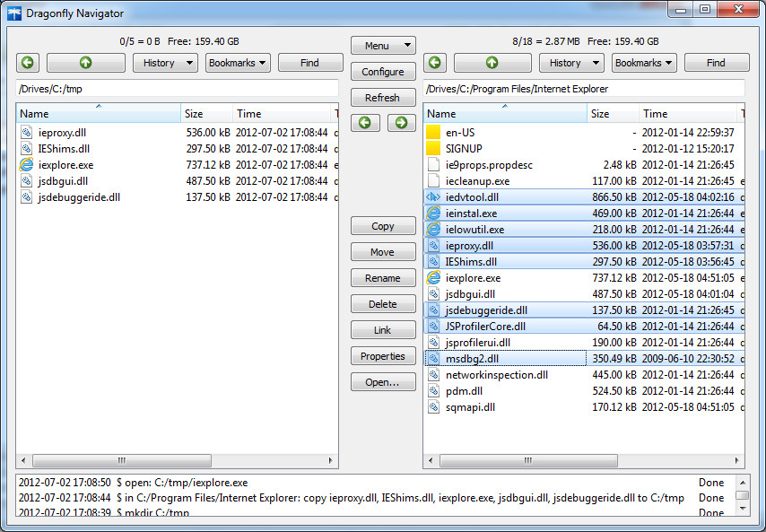This screenshot has width=766, height=532.
Task: Click the log entry 'open: C:/tmp/iexplore.exe'
Action: (187, 483)
